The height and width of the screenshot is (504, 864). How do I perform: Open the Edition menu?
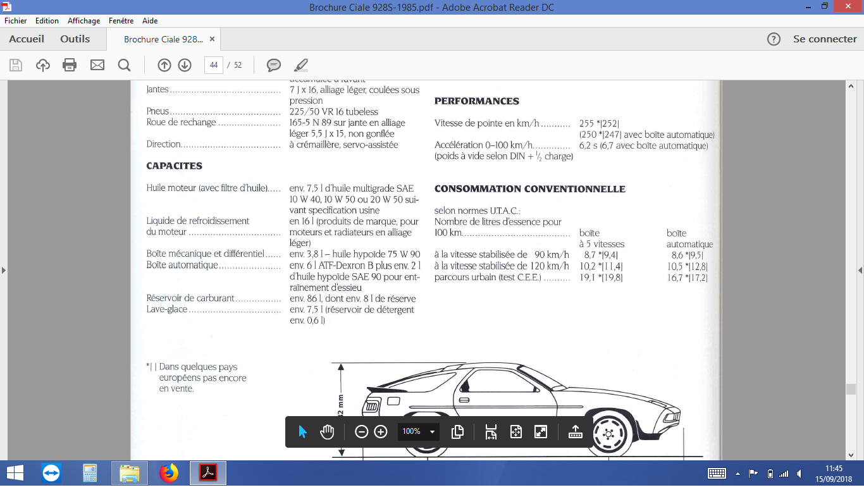click(x=47, y=21)
